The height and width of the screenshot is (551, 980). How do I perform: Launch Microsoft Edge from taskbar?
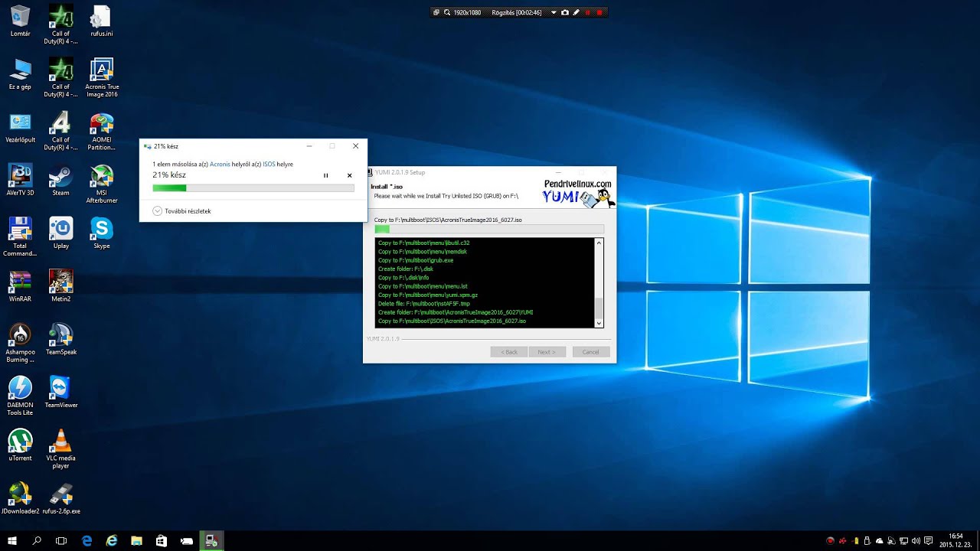click(x=87, y=541)
